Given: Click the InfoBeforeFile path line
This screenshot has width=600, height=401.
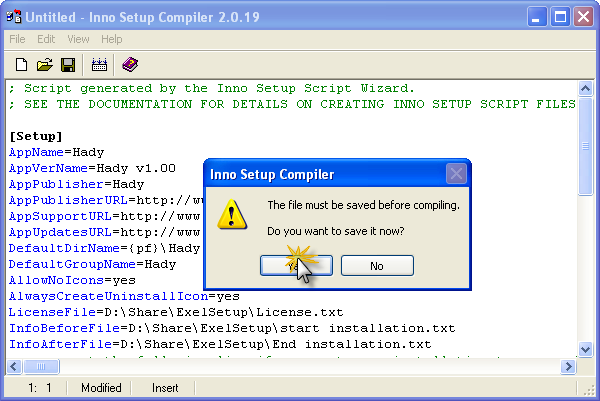Looking at the screenshot, I should 232,329.
